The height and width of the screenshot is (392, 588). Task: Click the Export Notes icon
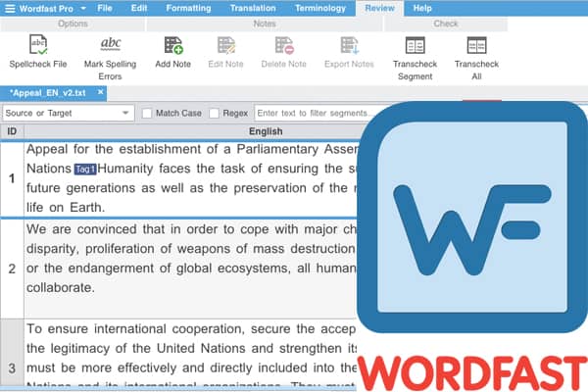tap(349, 45)
